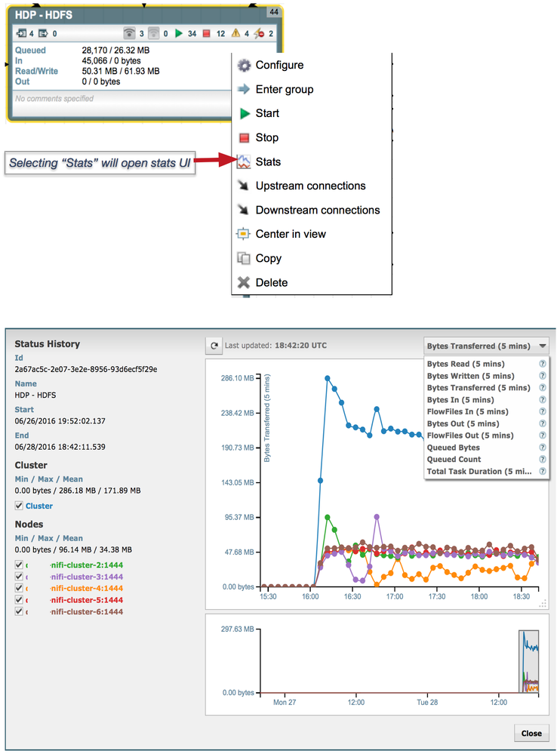Image resolution: width=560 pixels, height=754 pixels.
Task: Toggle the nifi-cluster-2:1444 checkbox
Action: point(19,565)
